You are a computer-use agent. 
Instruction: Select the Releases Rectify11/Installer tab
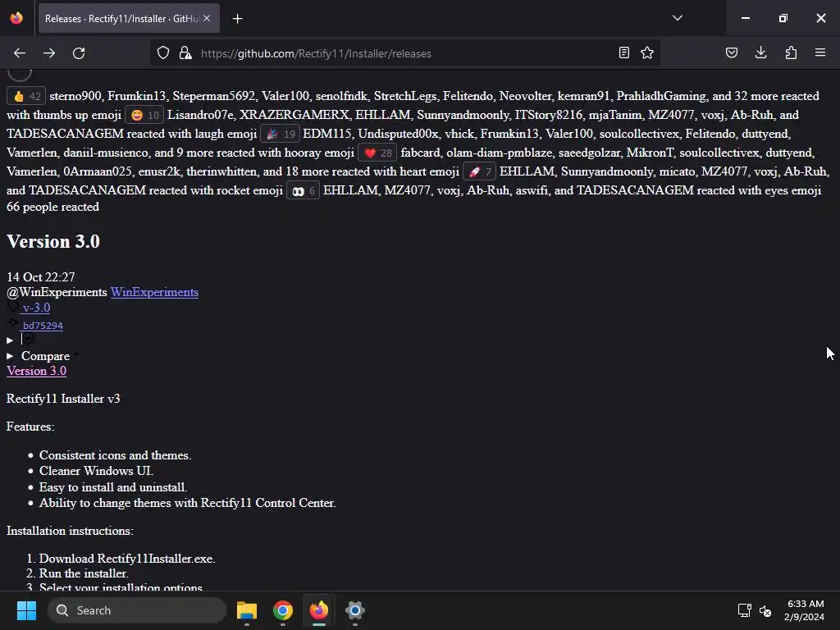129,18
